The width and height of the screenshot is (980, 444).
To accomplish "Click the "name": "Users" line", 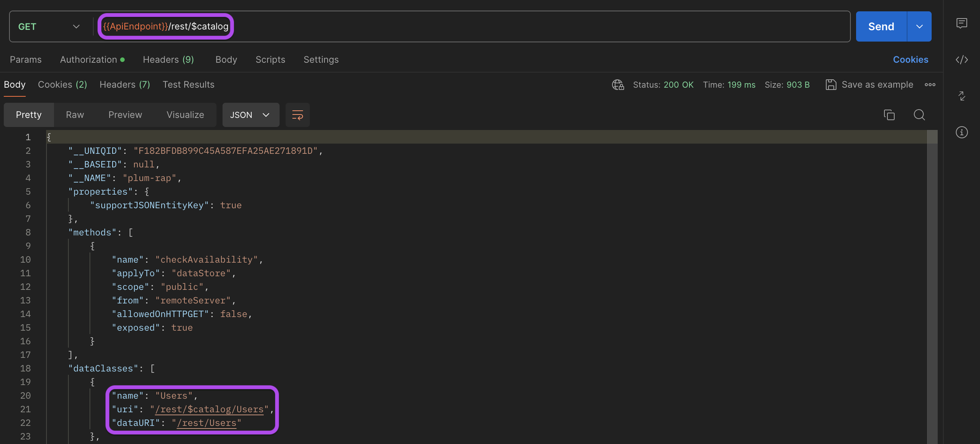I will (155, 396).
